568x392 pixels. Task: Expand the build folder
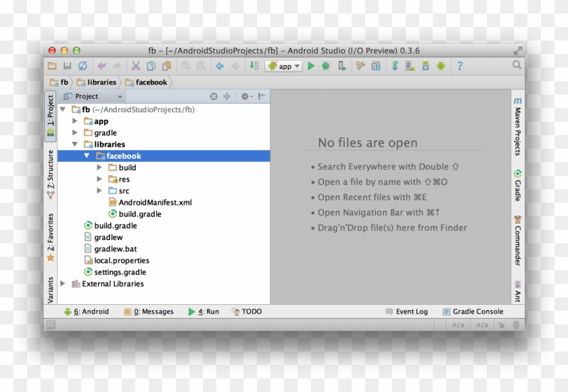tap(99, 168)
